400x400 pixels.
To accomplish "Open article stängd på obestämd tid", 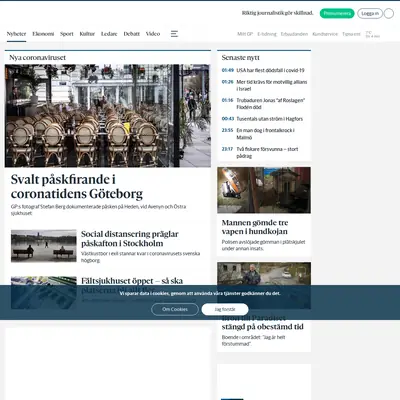I will pyautogui.click(x=263, y=327).
